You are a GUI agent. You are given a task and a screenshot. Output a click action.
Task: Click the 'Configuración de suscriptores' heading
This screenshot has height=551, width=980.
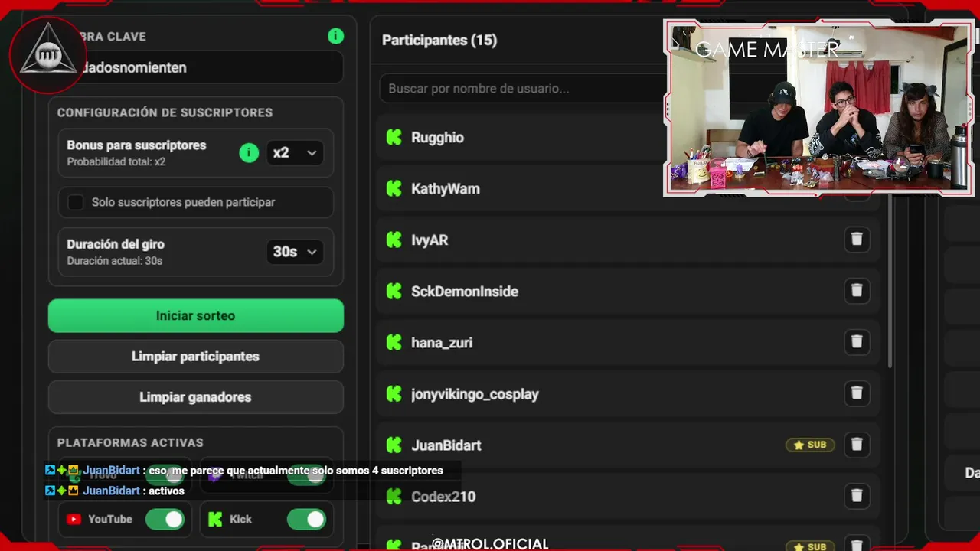165,112
